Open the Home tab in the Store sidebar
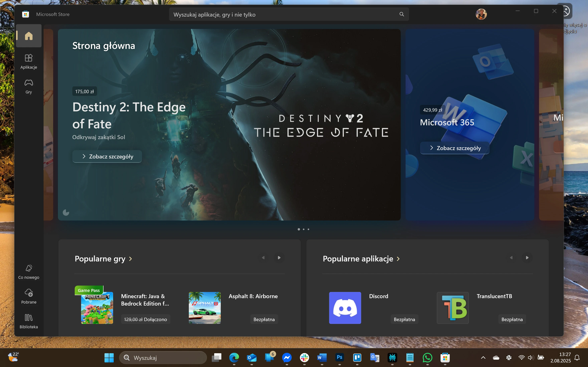The height and width of the screenshot is (367, 588). pyautogui.click(x=29, y=36)
